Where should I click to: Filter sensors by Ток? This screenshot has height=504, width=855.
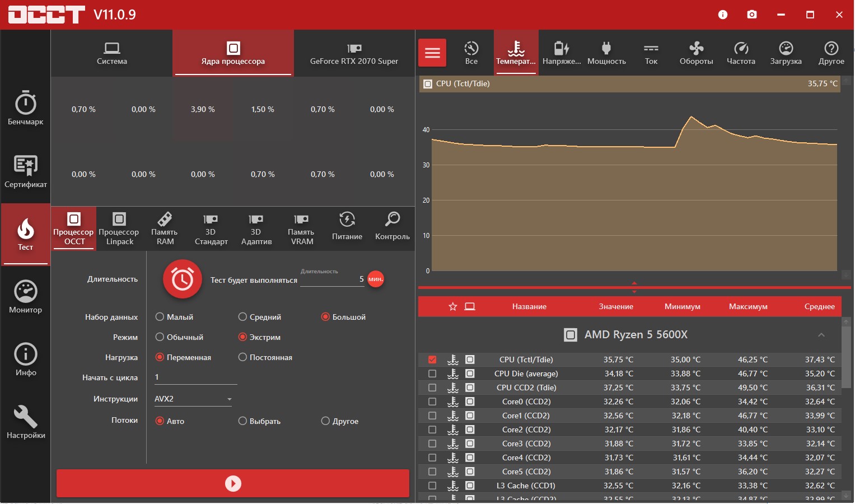(x=651, y=53)
